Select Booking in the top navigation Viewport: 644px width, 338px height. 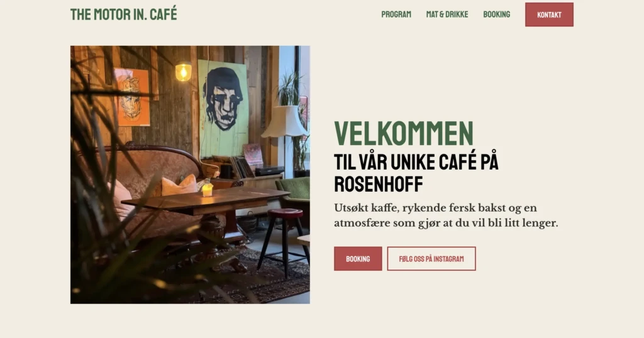pyautogui.click(x=497, y=14)
